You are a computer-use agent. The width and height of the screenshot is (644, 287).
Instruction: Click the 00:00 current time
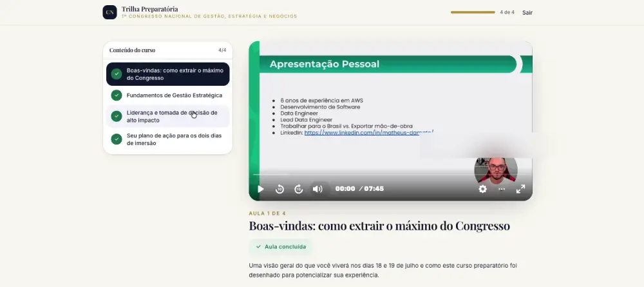345,189
